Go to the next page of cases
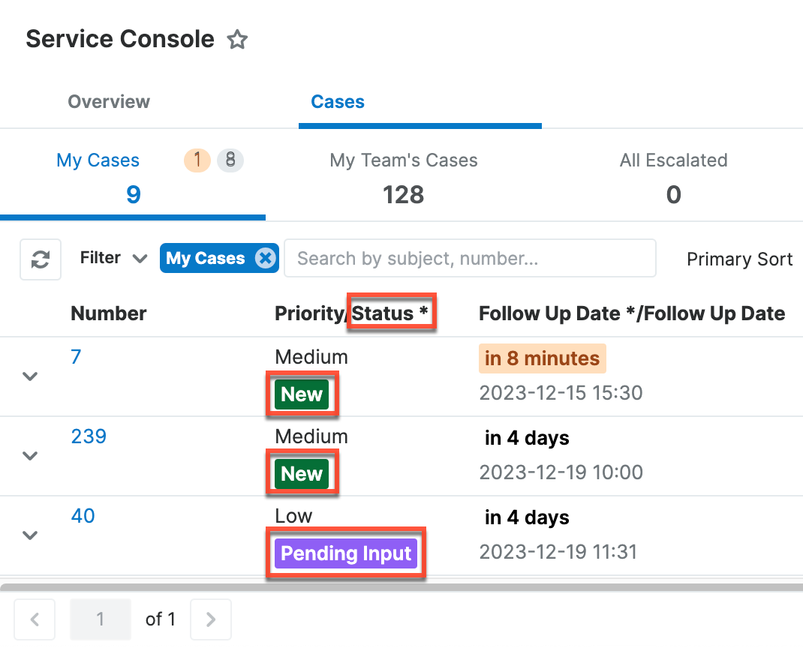Image resolution: width=803 pixels, height=672 pixels. (211, 619)
